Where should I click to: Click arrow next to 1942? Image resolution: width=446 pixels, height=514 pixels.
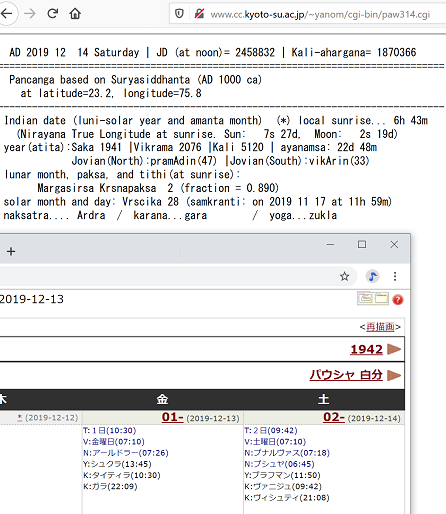pos(394,349)
